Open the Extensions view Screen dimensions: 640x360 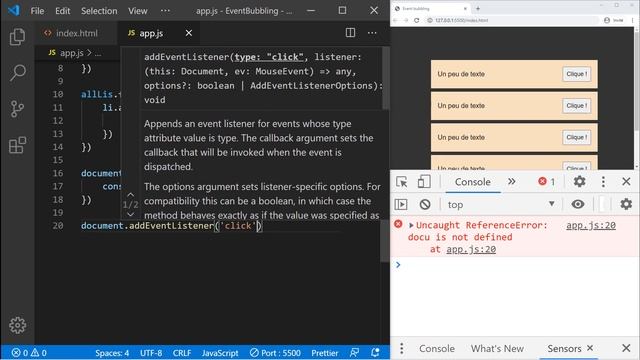[x=17, y=145]
